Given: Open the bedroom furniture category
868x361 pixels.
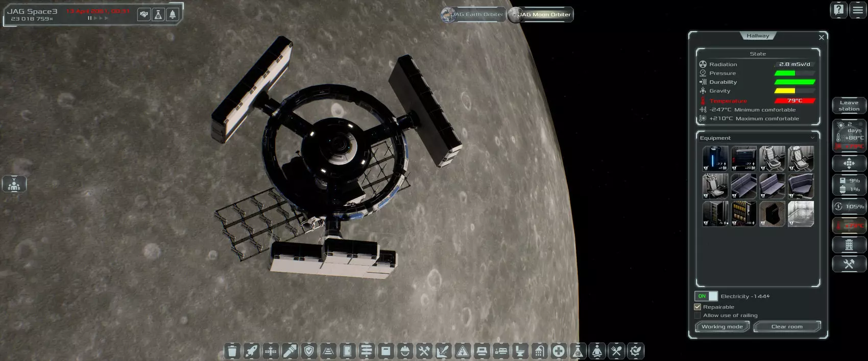Looking at the screenshot, I should tap(501, 351).
